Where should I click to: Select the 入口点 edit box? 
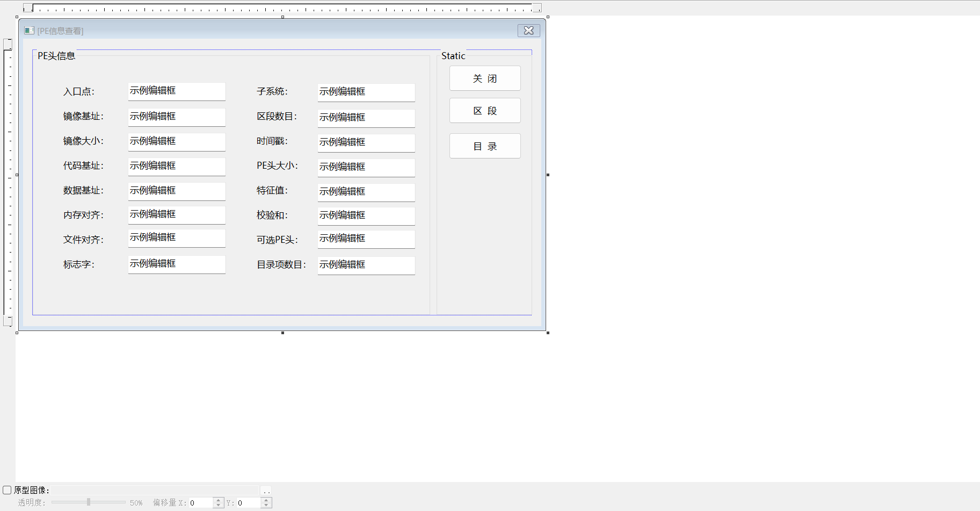click(176, 91)
